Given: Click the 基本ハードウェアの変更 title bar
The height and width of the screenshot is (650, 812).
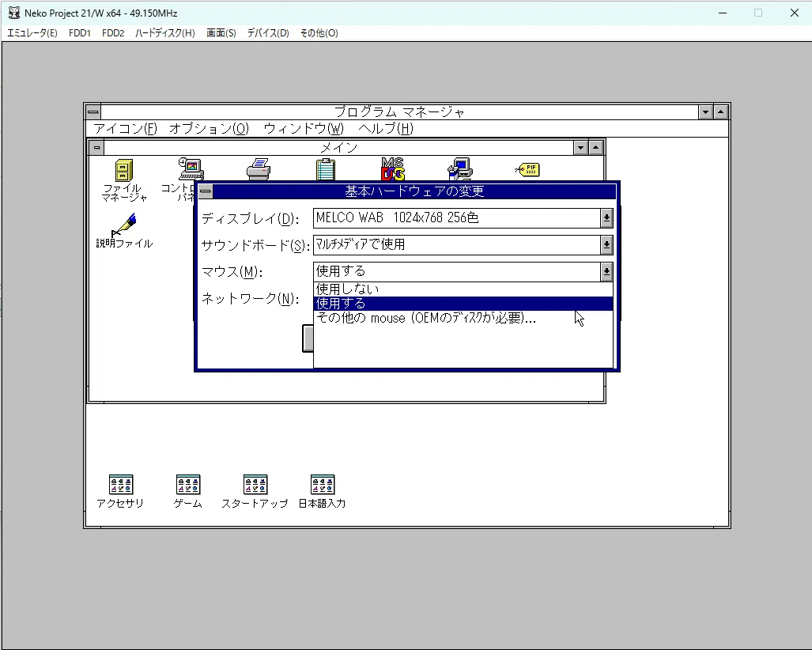Looking at the screenshot, I should (x=414, y=191).
